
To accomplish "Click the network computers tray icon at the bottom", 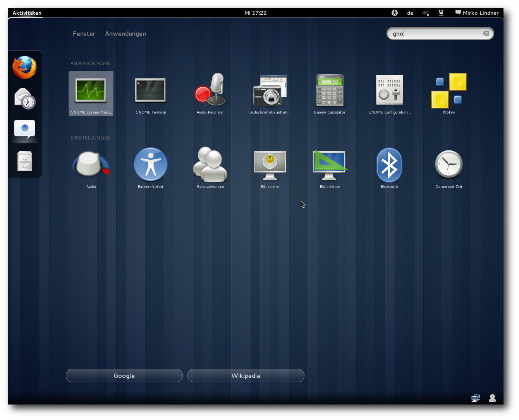I will [x=476, y=398].
